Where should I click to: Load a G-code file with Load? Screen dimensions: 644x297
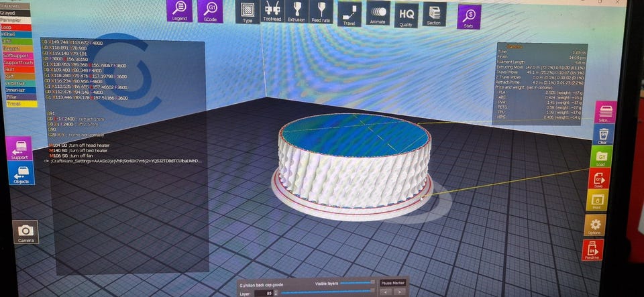click(601, 157)
